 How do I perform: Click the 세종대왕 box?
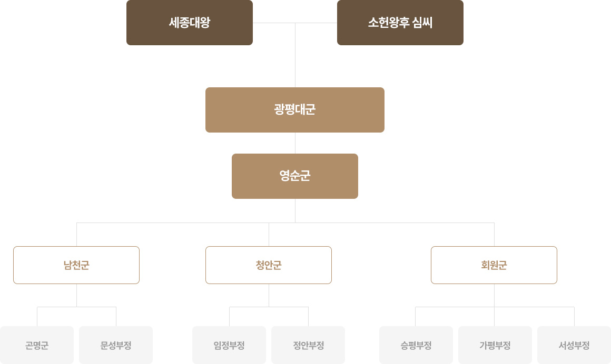click(x=190, y=23)
